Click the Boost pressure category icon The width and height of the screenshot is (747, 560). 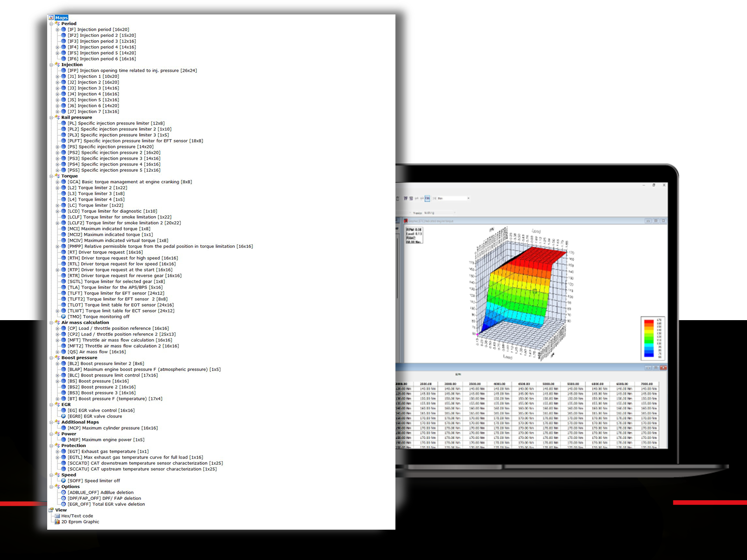57,358
